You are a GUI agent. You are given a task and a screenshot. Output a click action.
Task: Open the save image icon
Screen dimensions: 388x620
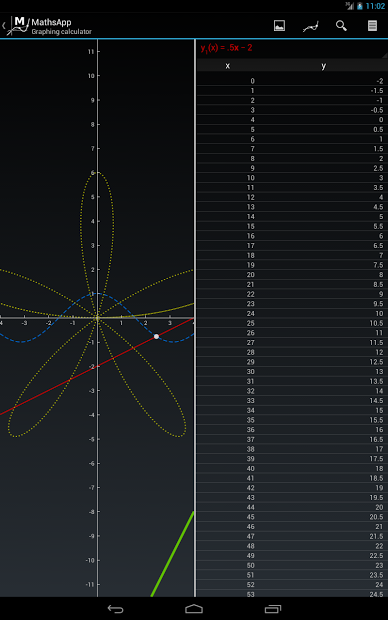[x=279, y=26]
